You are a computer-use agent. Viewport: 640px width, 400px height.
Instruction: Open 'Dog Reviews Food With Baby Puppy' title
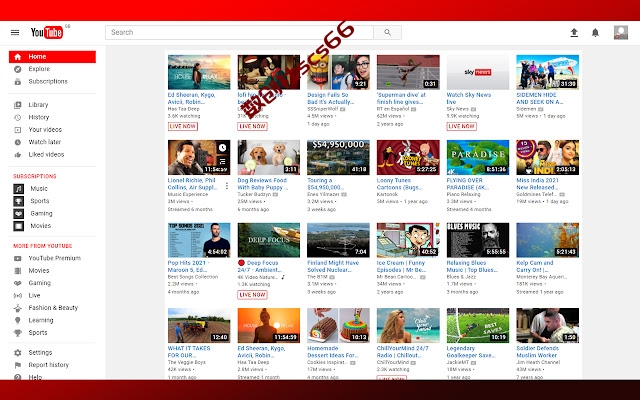(x=263, y=184)
